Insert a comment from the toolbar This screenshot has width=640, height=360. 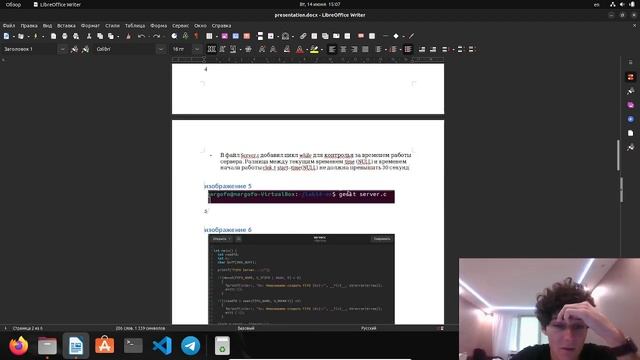tap(361, 36)
